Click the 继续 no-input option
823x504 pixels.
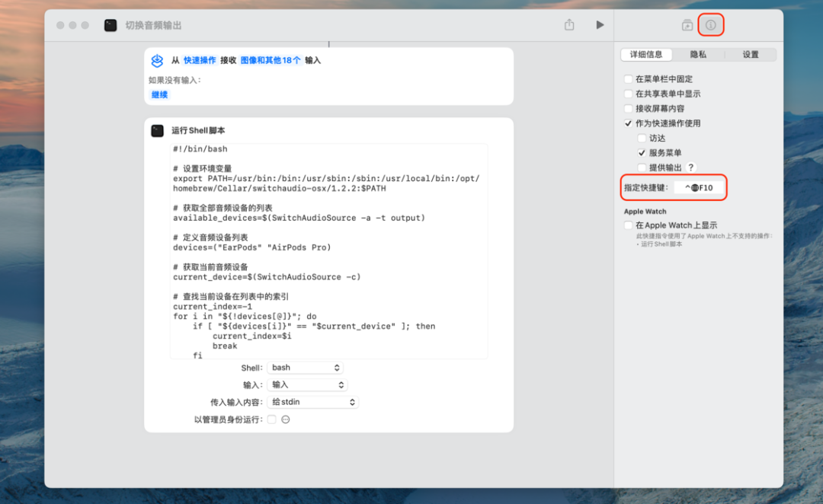pyautogui.click(x=159, y=95)
